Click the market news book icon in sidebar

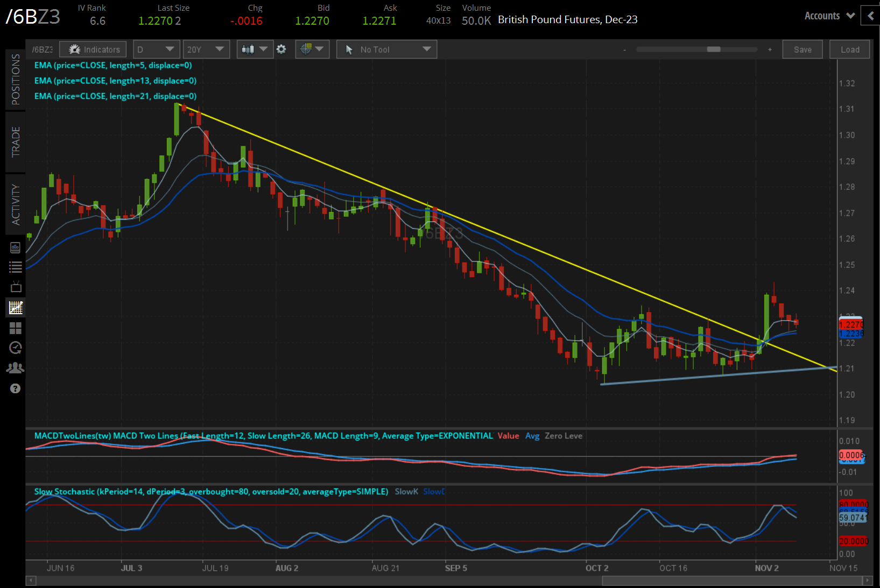pos(15,248)
